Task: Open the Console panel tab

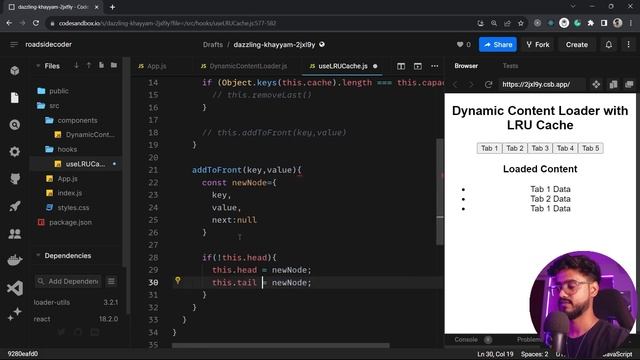Action: (x=466, y=340)
